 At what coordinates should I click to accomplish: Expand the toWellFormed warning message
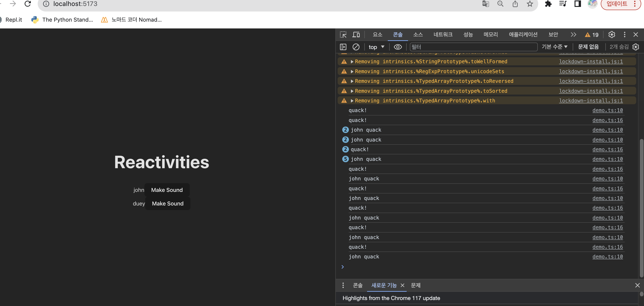(352, 61)
